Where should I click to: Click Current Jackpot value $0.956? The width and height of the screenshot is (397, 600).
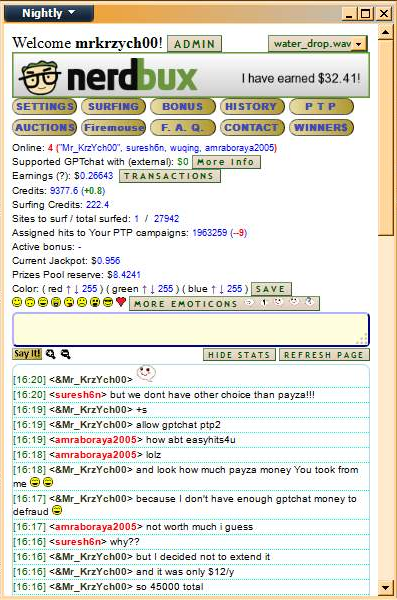point(105,261)
